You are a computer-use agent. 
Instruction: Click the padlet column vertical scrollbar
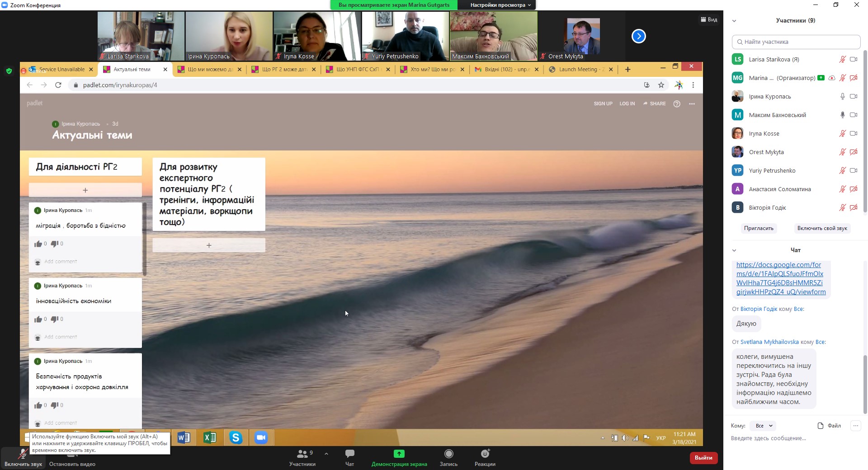(145, 239)
